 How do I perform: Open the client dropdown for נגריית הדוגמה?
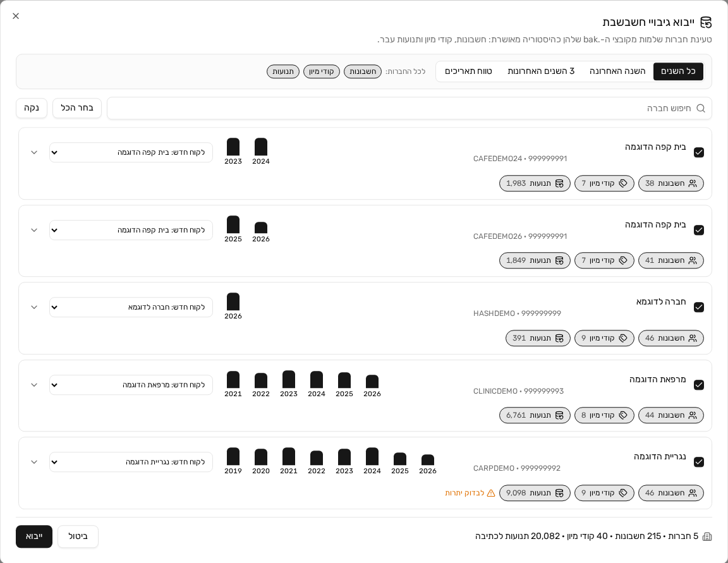pyautogui.click(x=131, y=462)
